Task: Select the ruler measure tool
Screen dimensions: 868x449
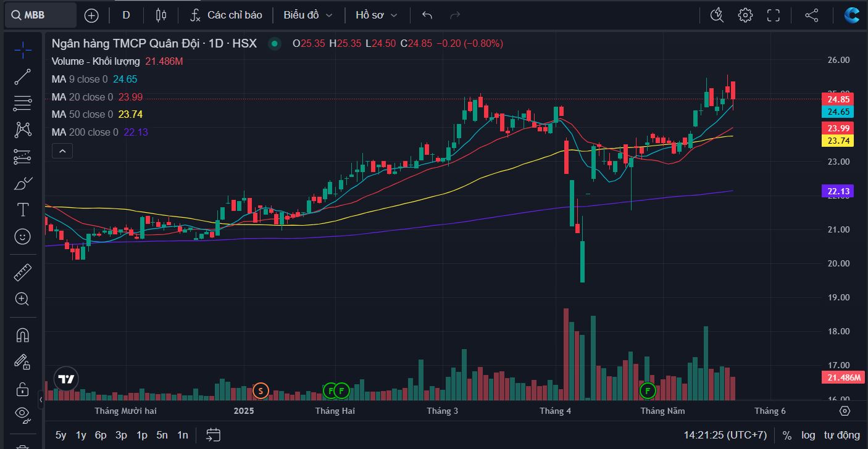Action: pyautogui.click(x=23, y=272)
